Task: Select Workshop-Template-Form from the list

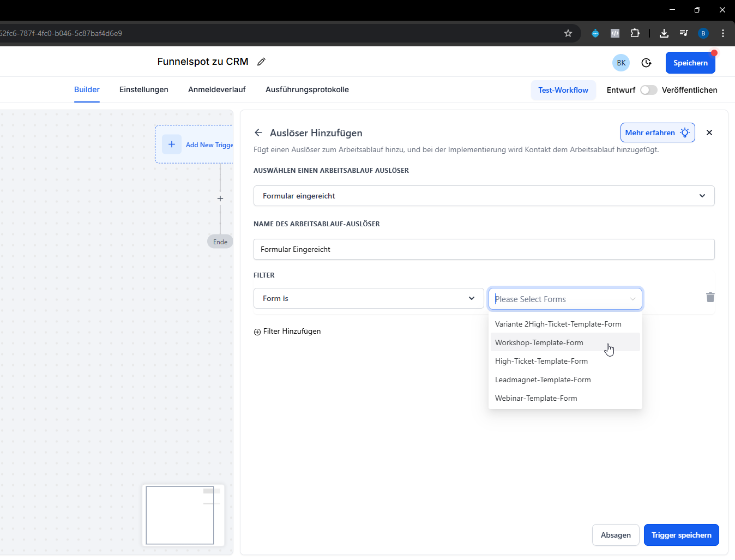Action: [565, 342]
